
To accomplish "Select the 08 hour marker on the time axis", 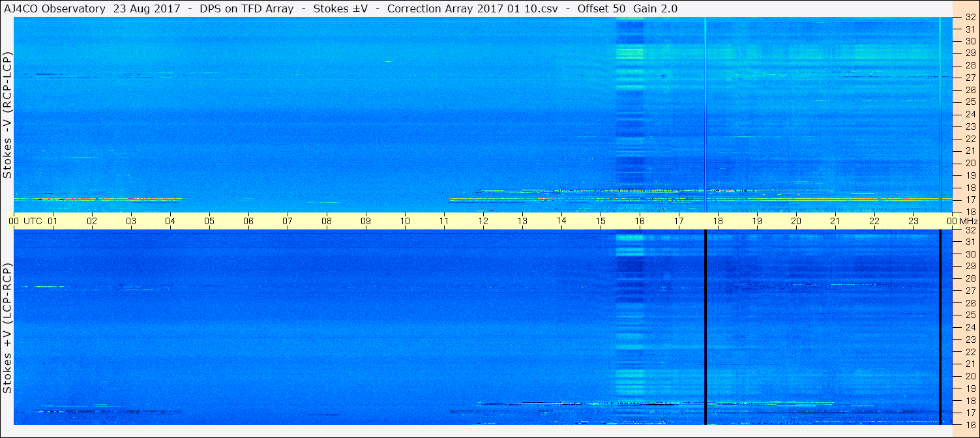I will coord(327,221).
